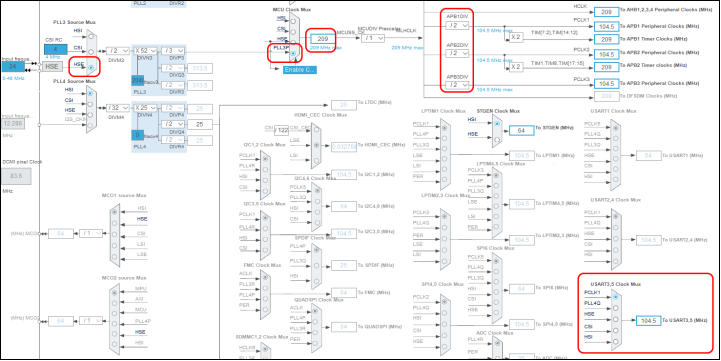
Task: Open the DIVM4 /32 divider dropdown
Action: [x=118, y=108]
